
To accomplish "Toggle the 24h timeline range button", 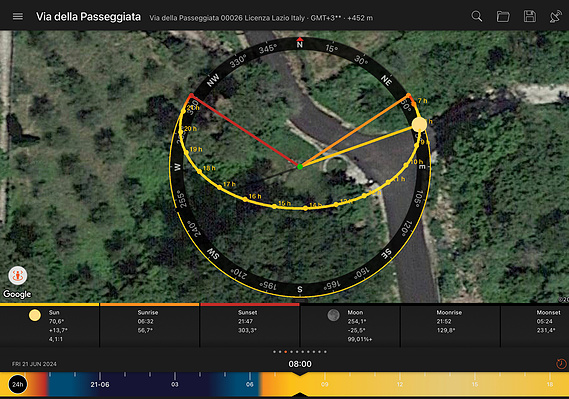I will (x=17, y=384).
